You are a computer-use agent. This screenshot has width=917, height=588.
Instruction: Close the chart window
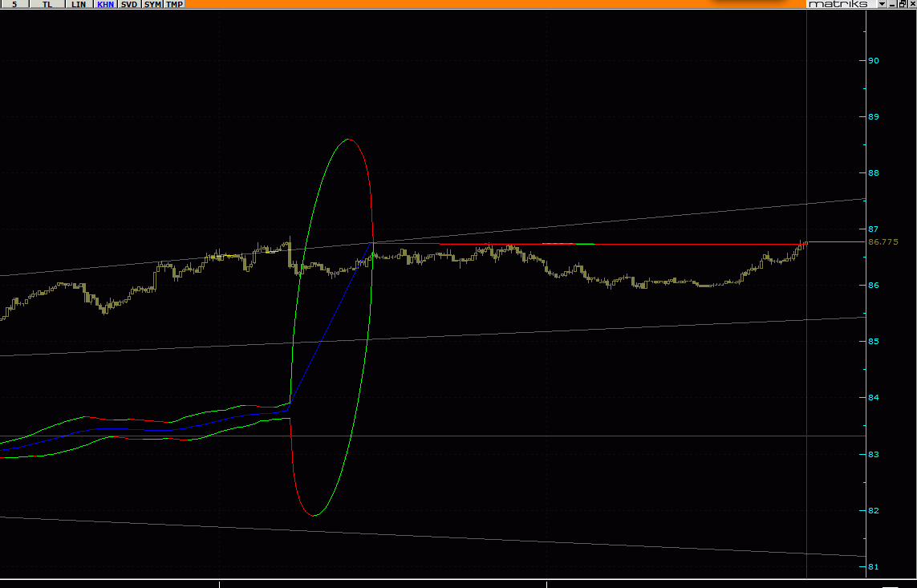[x=912, y=3]
